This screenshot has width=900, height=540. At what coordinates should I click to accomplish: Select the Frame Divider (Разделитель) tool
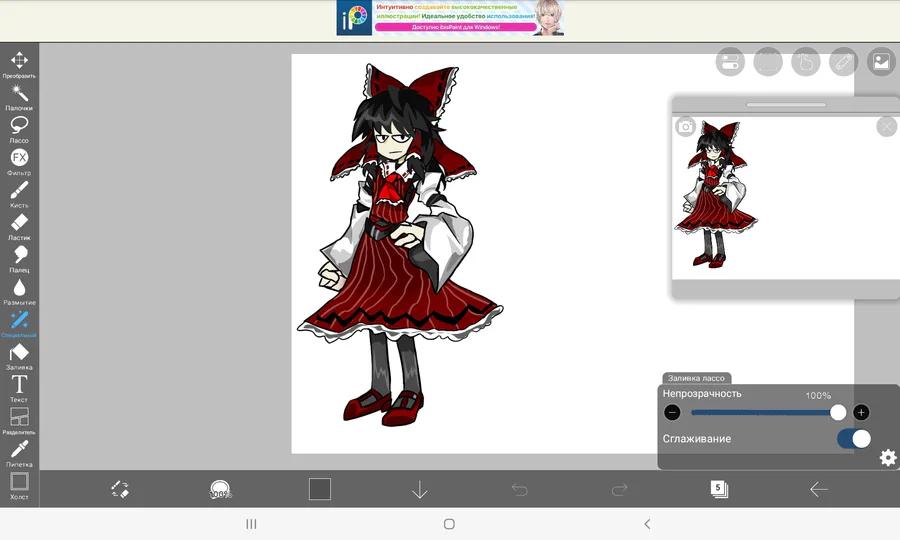coord(19,421)
